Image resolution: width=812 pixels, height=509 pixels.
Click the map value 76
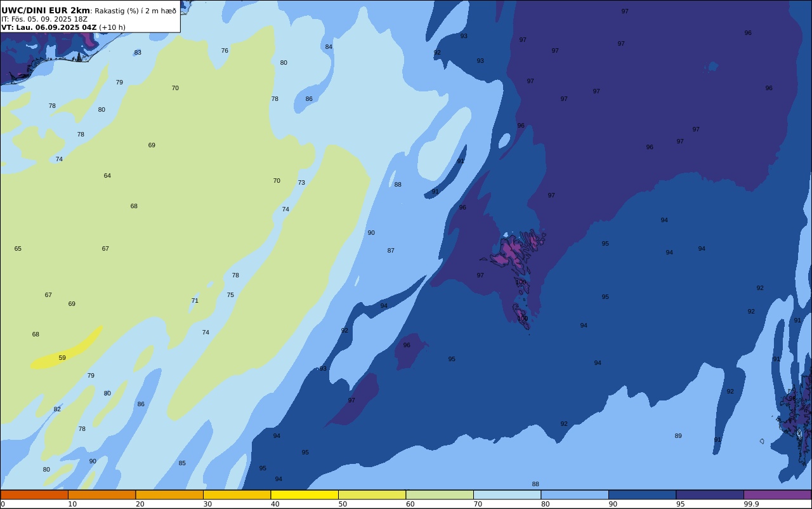point(225,51)
